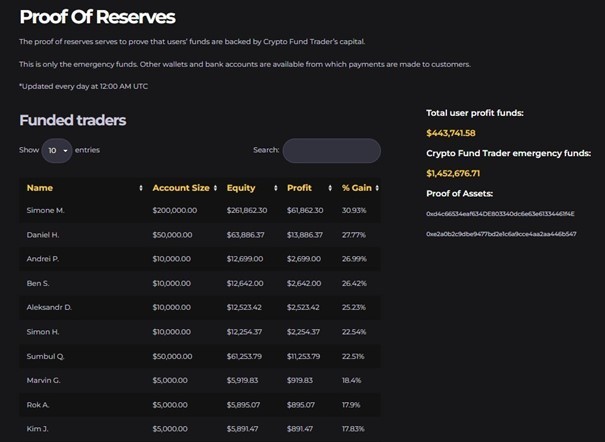This screenshot has height=442, width=605.
Task: Click the $200,000.00 account size cell
Action: [x=175, y=210]
